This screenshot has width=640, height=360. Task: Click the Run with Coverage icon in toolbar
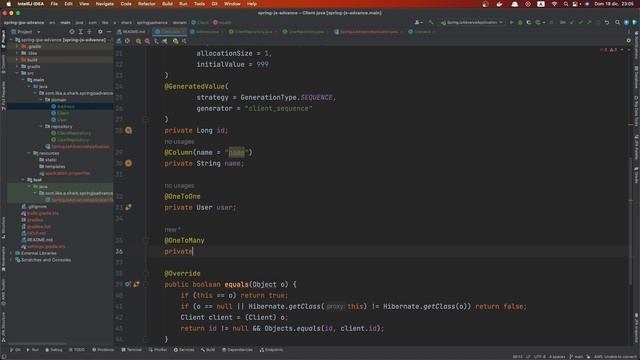pyautogui.click(x=529, y=22)
